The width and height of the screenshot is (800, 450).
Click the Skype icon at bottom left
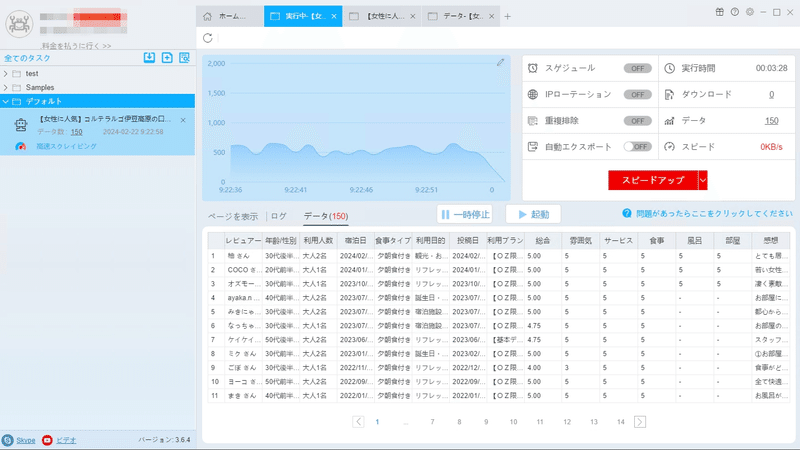click(7, 440)
